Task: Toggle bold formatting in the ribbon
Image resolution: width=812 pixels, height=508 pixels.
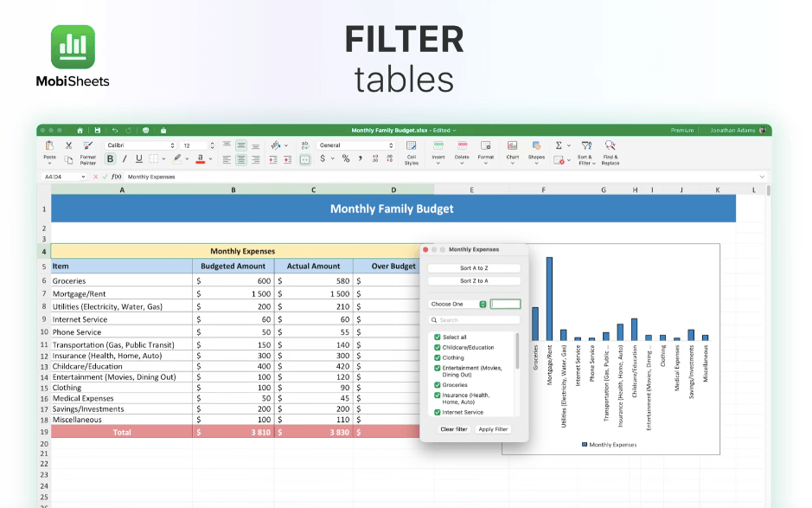Action: (110, 159)
